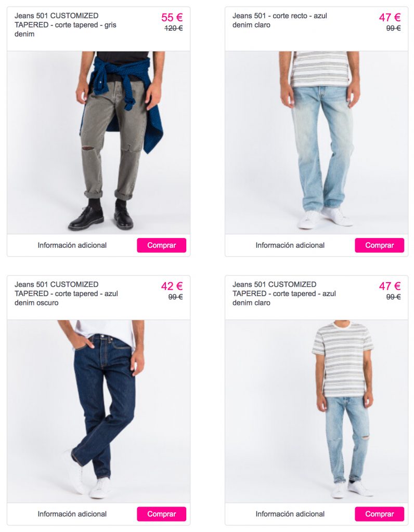This screenshot has width=414, height=532.
Task: Open striped tee light jeans photo
Action: [317, 411]
